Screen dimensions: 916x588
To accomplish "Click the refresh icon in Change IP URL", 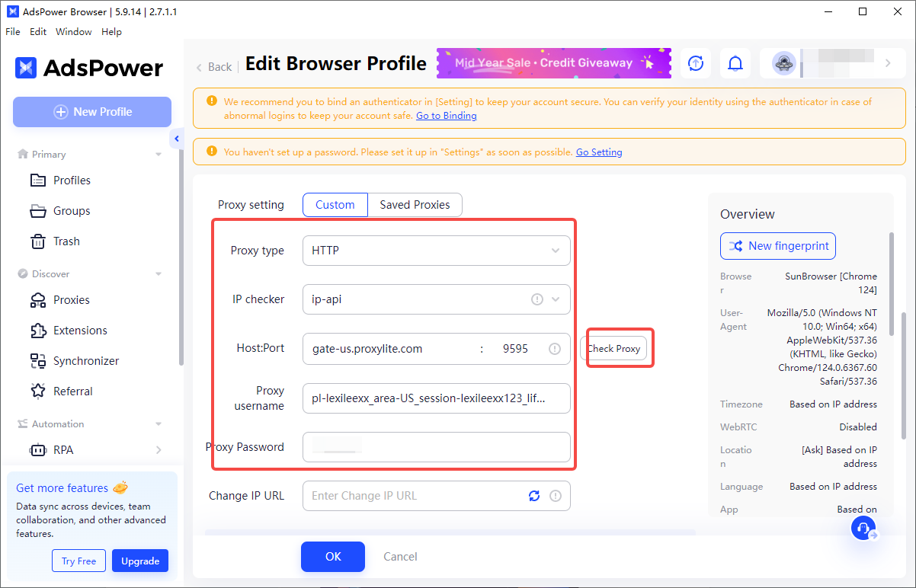I will (534, 496).
